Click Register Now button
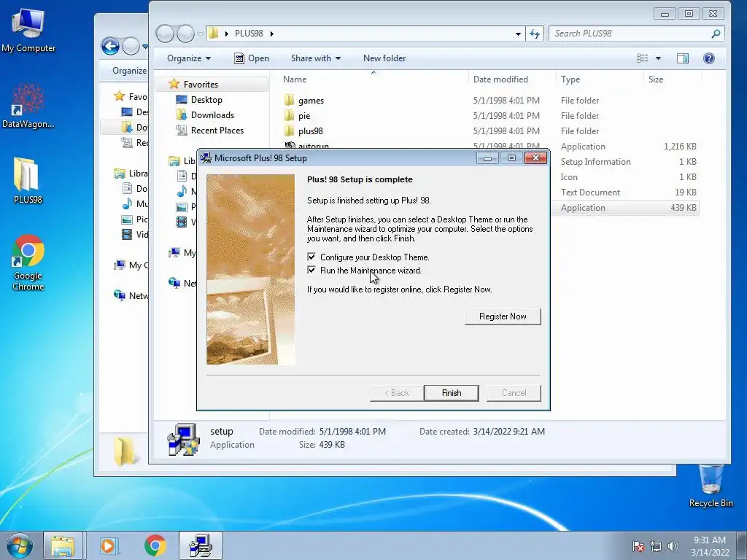 [x=503, y=316]
